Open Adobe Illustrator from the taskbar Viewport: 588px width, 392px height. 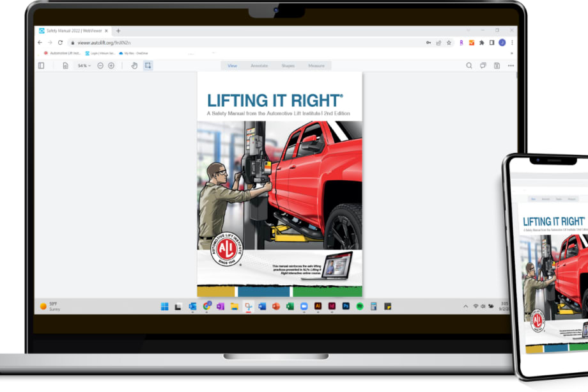click(x=318, y=306)
